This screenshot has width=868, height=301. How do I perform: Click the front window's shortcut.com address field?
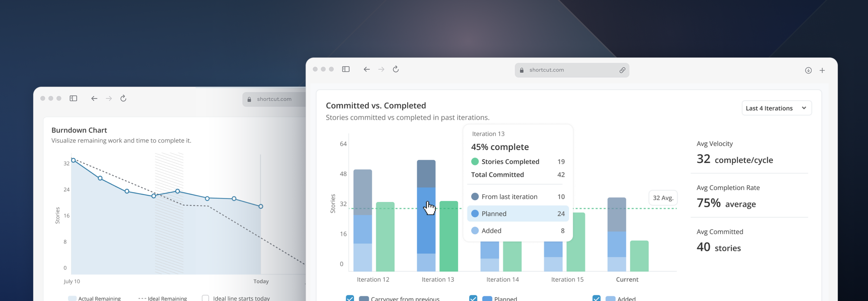coord(572,70)
